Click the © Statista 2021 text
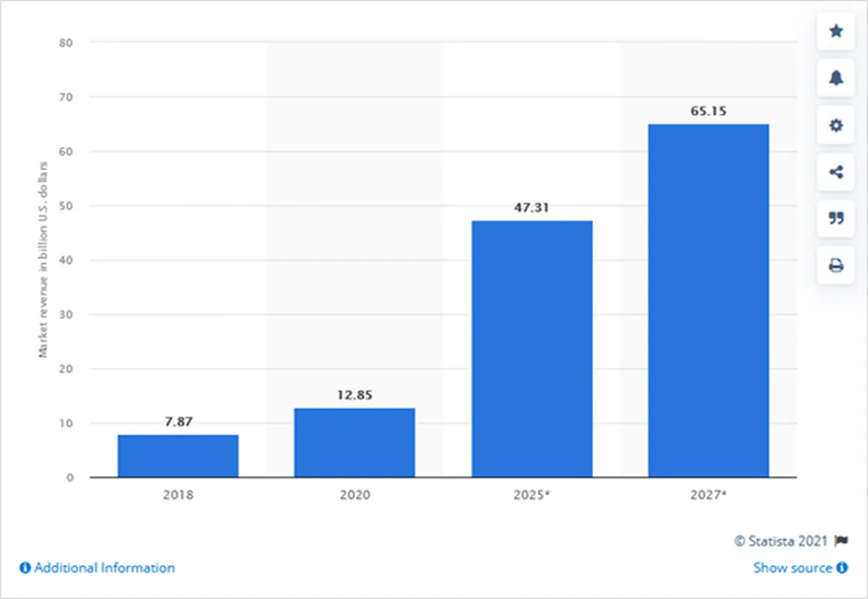 click(x=783, y=540)
